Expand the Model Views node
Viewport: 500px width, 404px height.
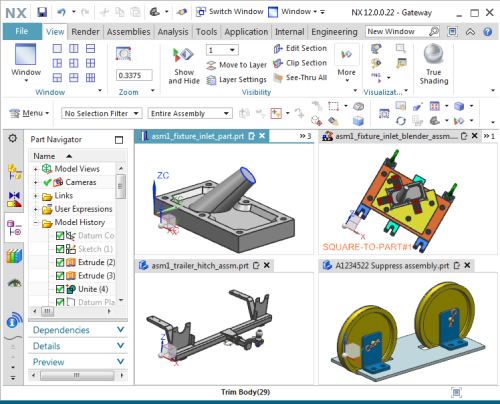click(x=36, y=169)
